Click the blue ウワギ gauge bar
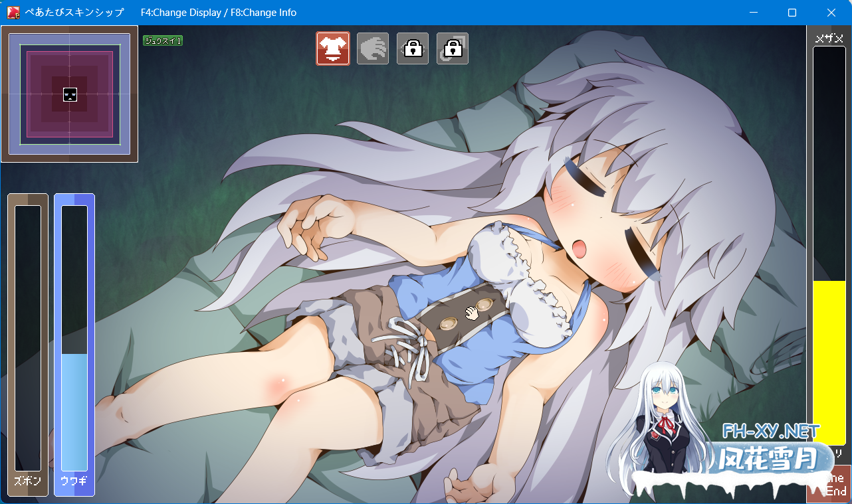Image resolution: width=852 pixels, height=504 pixels. (74, 412)
